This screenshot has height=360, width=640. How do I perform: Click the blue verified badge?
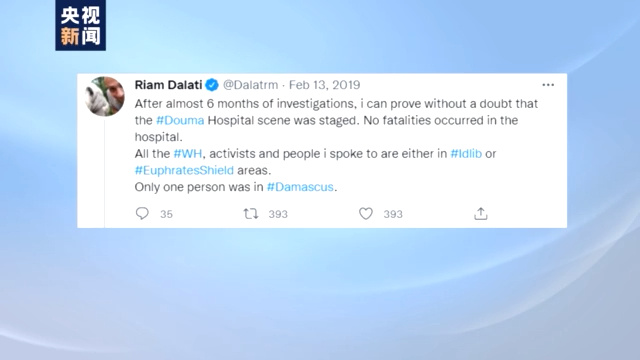click(212, 85)
